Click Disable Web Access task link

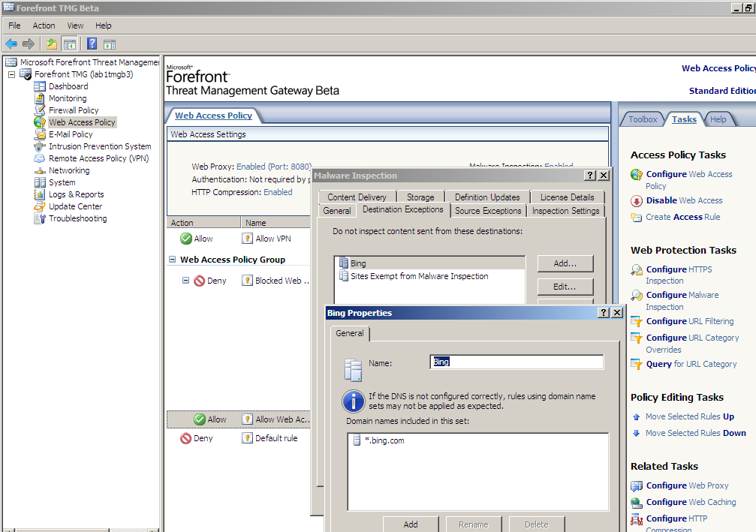(x=684, y=200)
